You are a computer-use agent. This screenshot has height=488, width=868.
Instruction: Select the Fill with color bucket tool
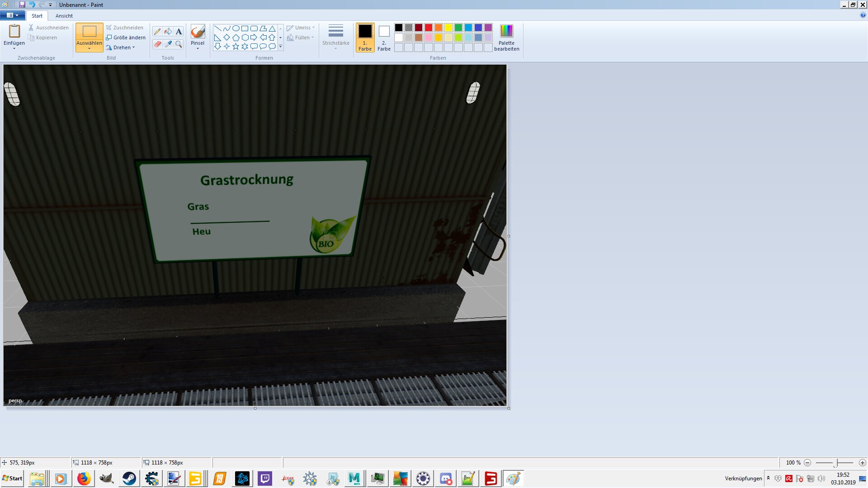168,32
